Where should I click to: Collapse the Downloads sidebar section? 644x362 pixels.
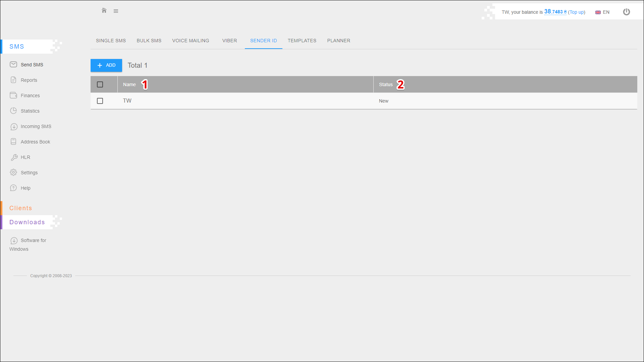[27, 222]
